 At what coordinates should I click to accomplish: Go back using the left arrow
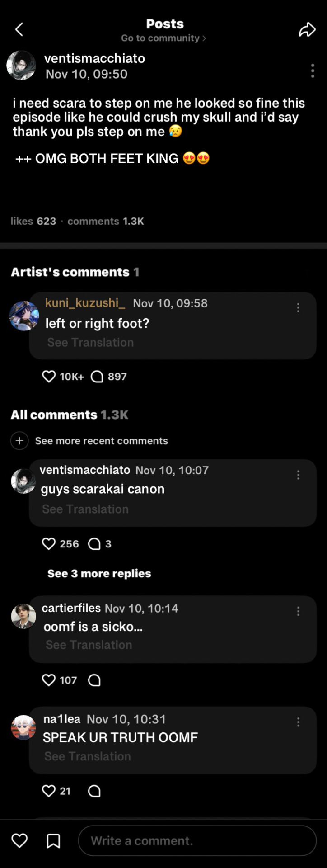(x=19, y=30)
